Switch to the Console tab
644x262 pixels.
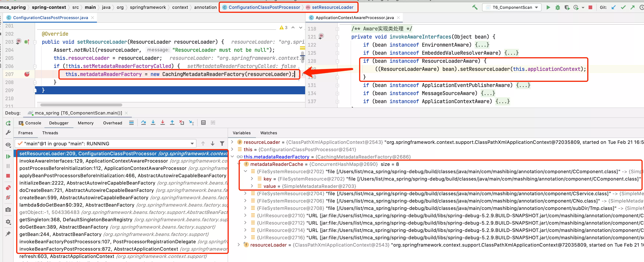click(x=30, y=123)
